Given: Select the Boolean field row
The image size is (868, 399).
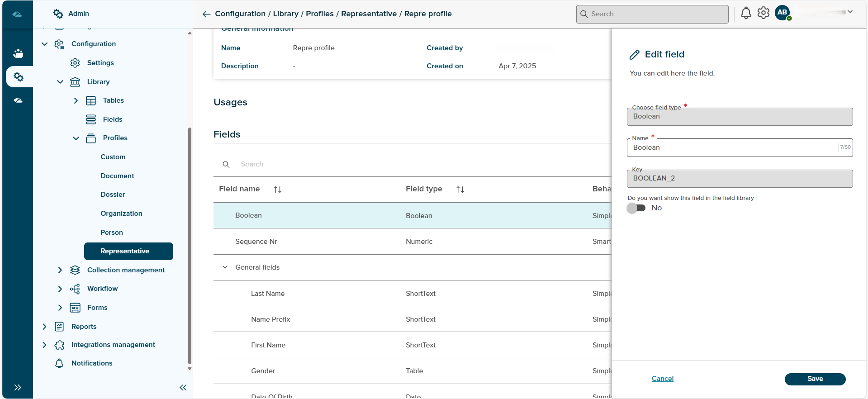Looking at the screenshot, I should [413, 215].
